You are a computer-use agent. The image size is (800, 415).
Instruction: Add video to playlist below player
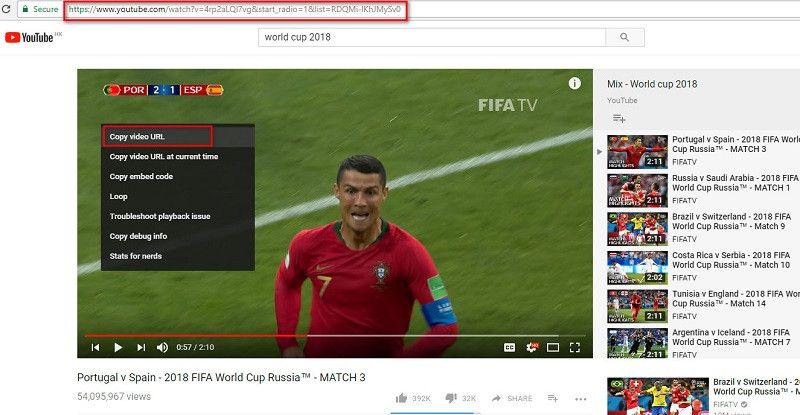[x=553, y=398]
